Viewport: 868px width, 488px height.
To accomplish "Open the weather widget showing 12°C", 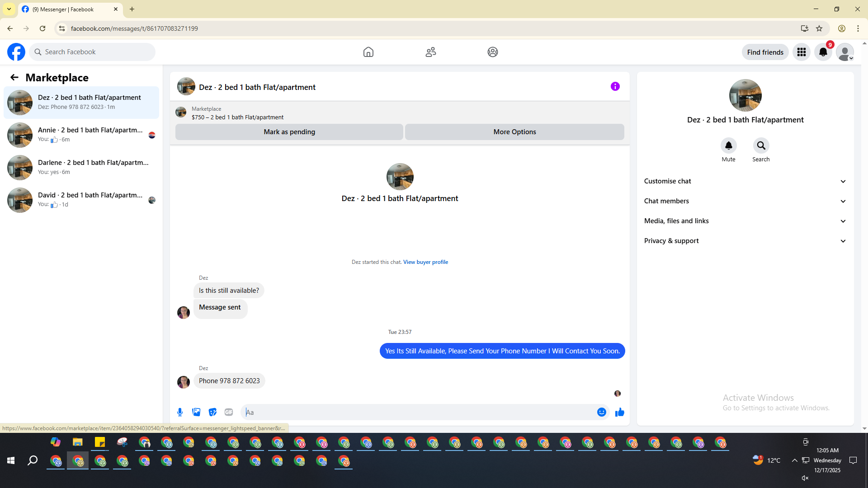I will pos(767,460).
